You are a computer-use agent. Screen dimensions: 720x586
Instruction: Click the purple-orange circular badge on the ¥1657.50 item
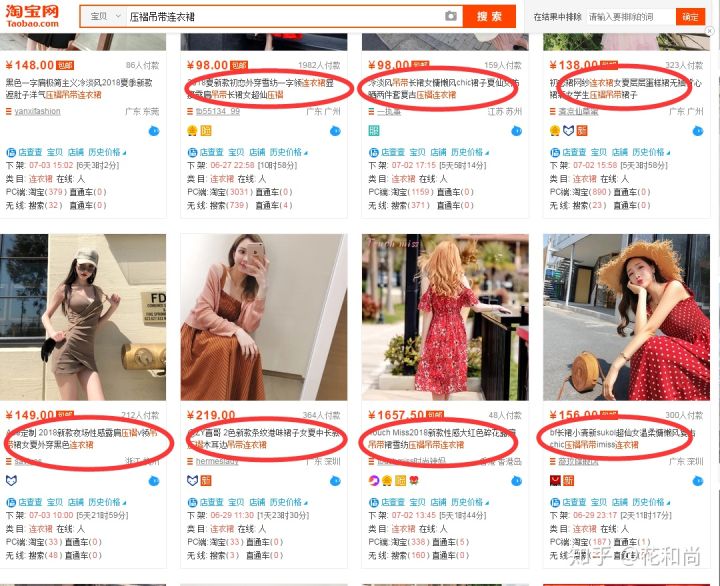[374, 481]
